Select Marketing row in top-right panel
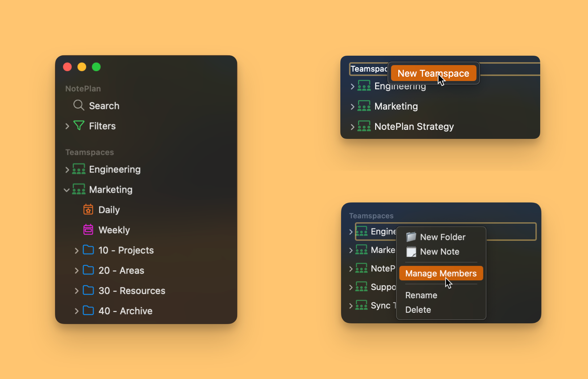 tap(440, 106)
